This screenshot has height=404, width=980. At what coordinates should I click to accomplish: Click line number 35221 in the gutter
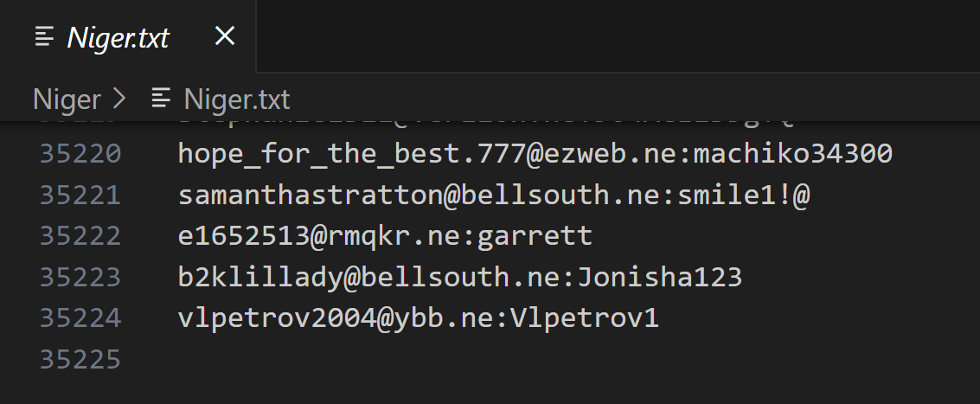[80, 196]
